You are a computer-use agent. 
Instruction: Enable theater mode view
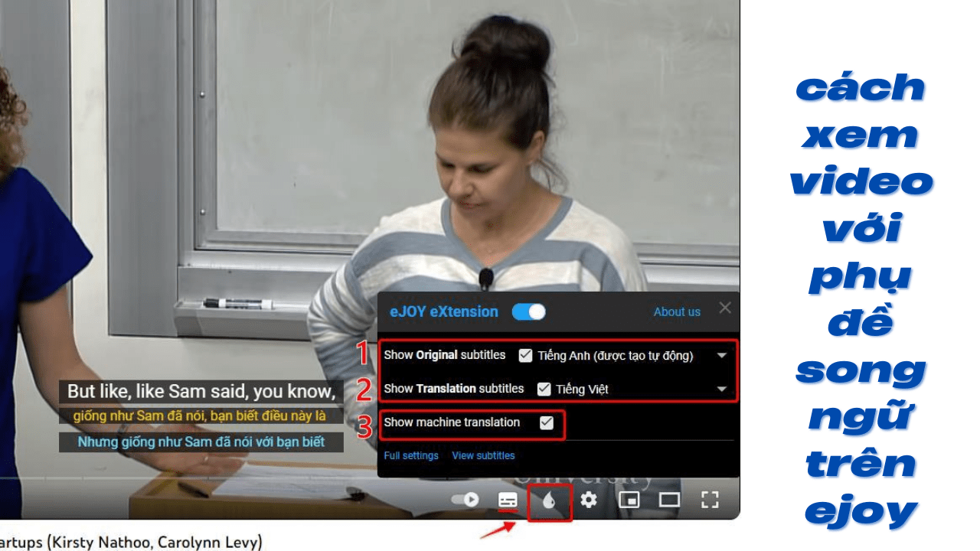(x=669, y=500)
